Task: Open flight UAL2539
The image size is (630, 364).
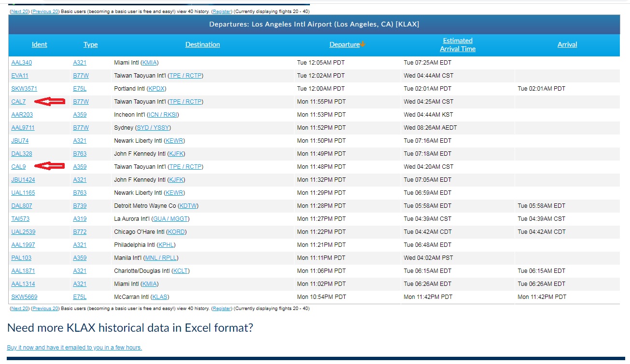Action: click(x=23, y=232)
